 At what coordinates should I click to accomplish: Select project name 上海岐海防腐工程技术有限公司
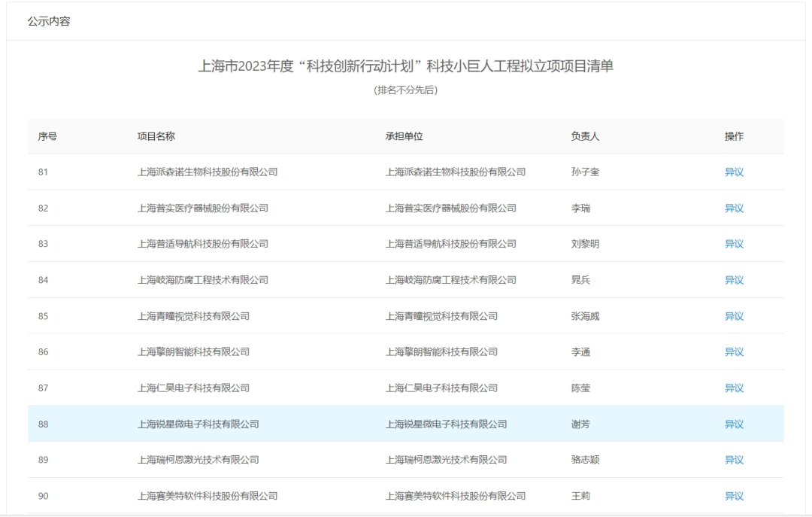click(x=202, y=281)
